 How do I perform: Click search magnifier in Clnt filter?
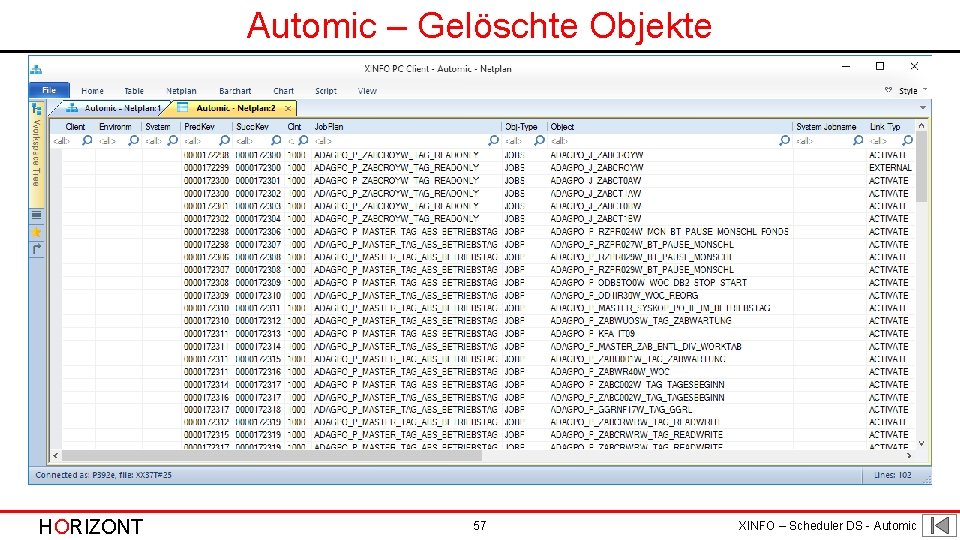point(303,141)
